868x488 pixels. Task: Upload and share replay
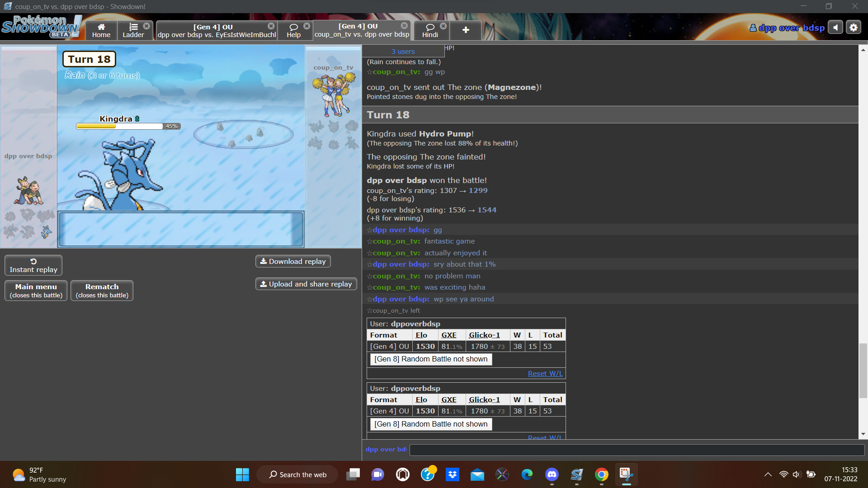(x=306, y=284)
